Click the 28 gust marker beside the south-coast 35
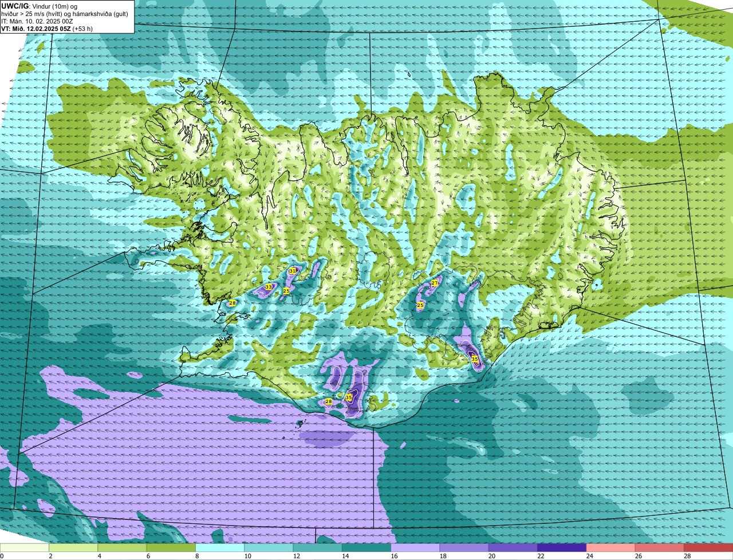 click(329, 401)
